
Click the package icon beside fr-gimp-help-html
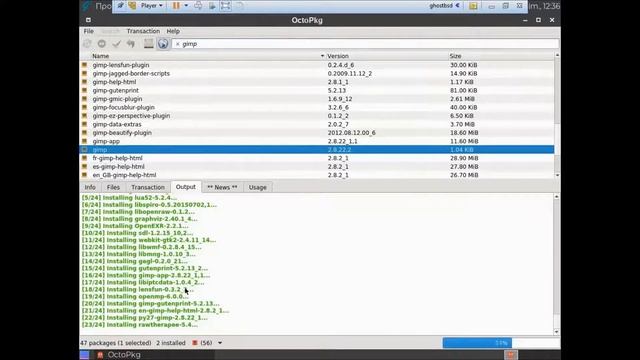84,158
